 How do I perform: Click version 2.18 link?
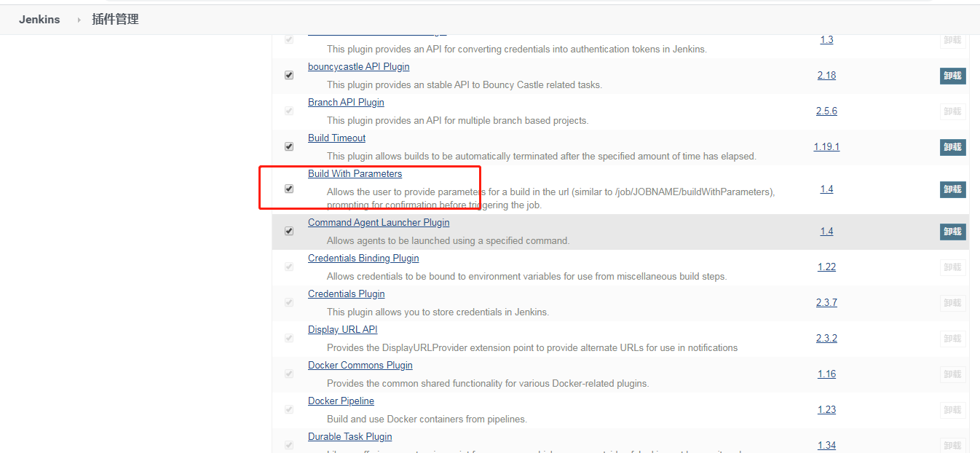[x=826, y=75]
